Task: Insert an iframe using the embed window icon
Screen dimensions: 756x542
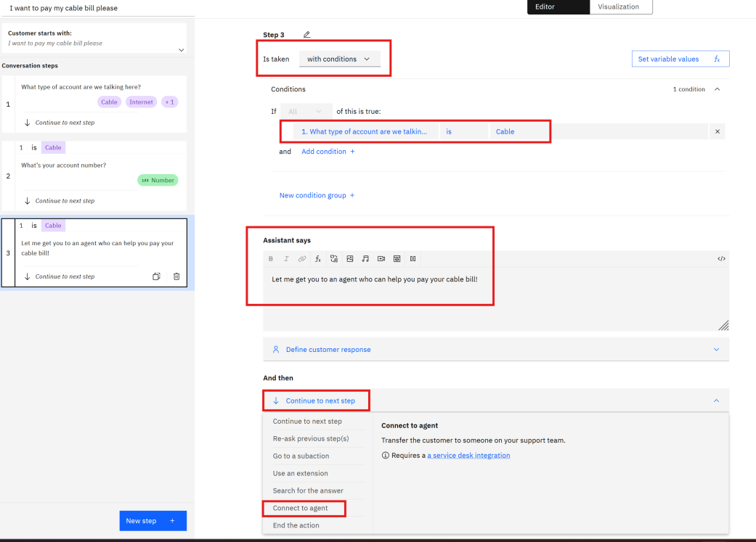Action: pos(397,259)
